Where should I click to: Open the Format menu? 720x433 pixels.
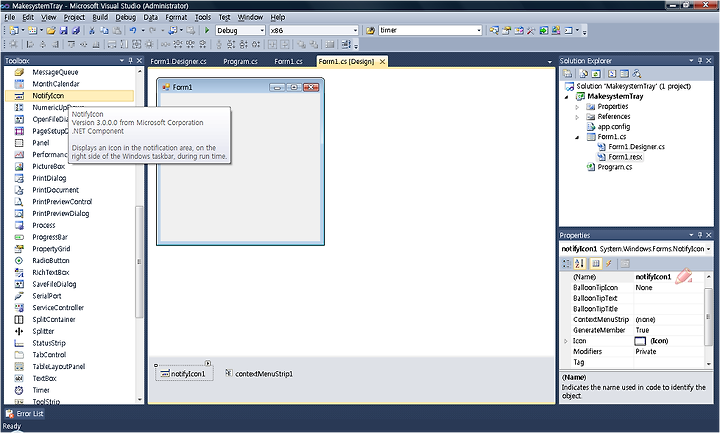click(176, 17)
